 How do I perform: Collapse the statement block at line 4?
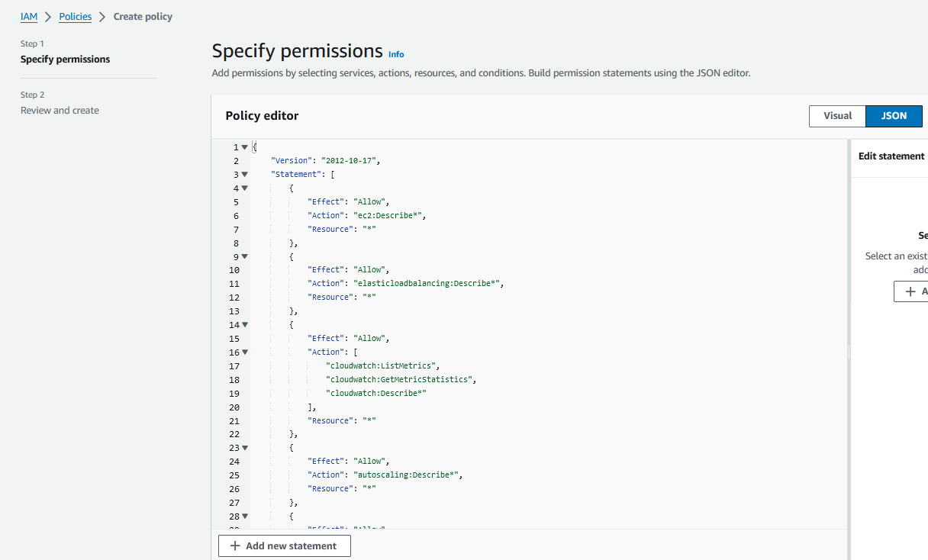244,188
